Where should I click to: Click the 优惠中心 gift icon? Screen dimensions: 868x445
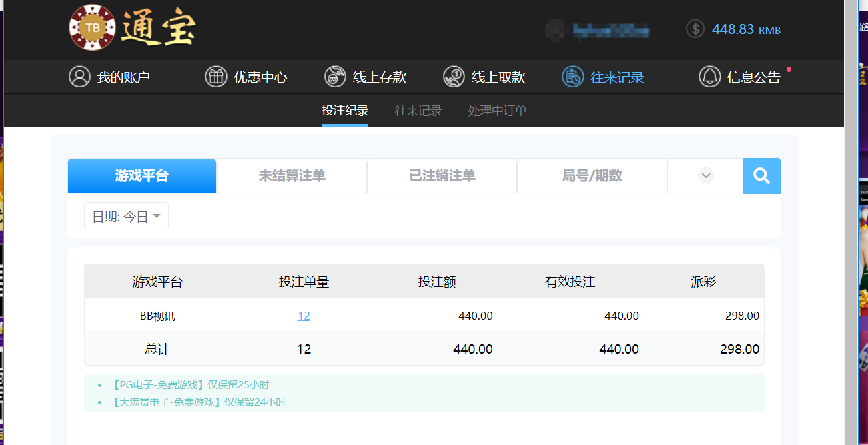[215, 77]
